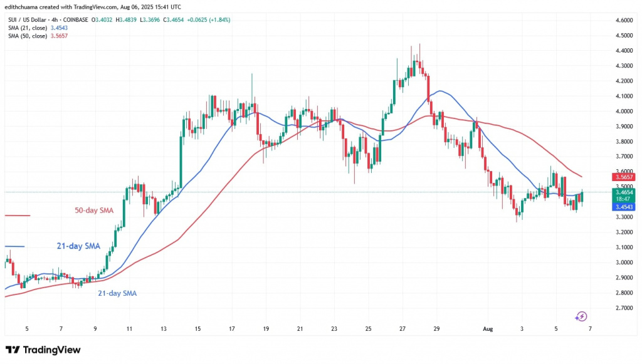Click the short red legend line at left

(x=17, y=216)
